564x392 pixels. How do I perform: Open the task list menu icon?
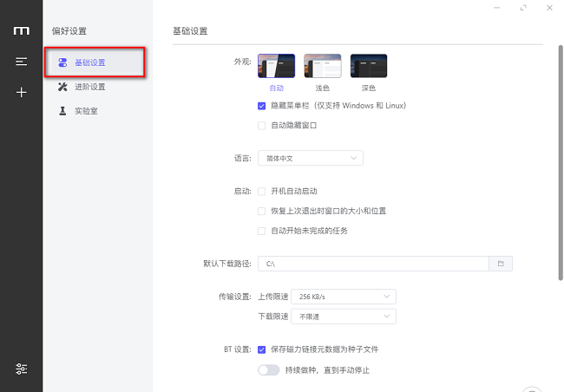(x=21, y=62)
